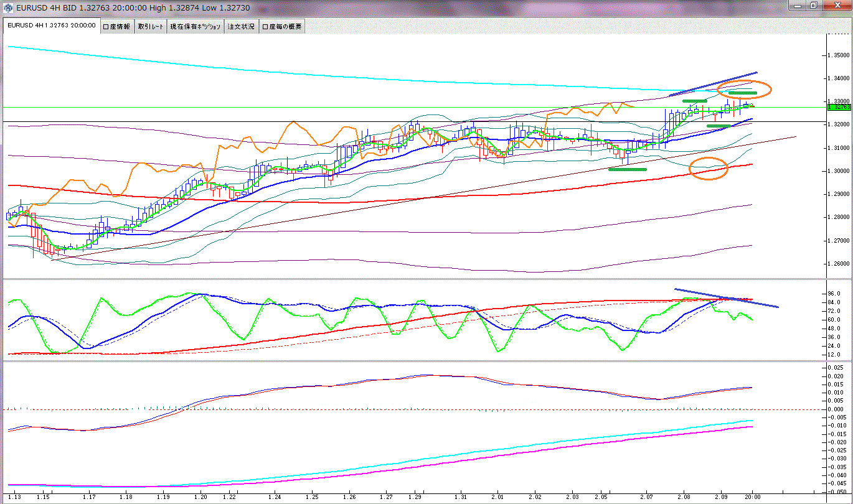Click the 96.0 level on oscillator scale

(x=833, y=293)
